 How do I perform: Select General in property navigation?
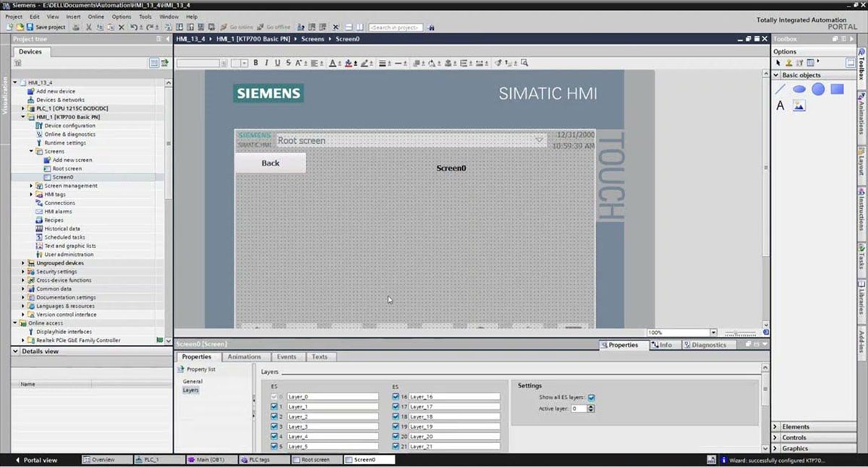[192, 381]
